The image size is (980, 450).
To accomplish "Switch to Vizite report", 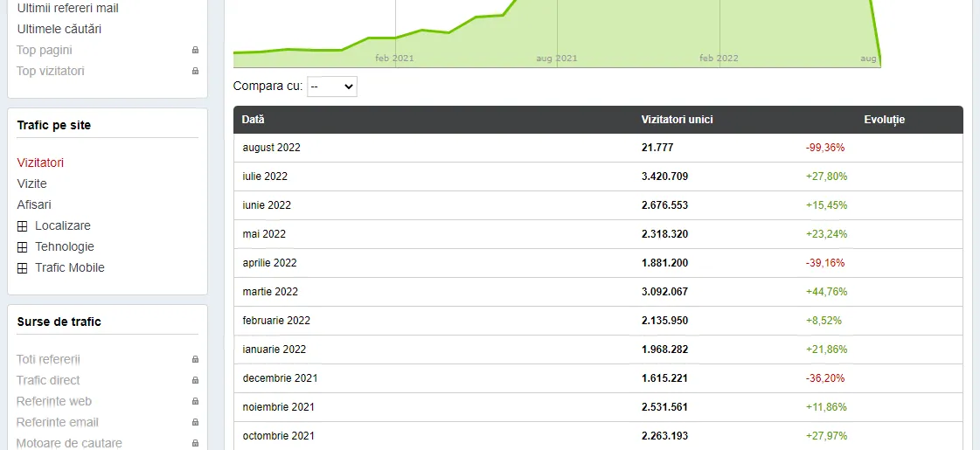I will pyautogui.click(x=32, y=183).
